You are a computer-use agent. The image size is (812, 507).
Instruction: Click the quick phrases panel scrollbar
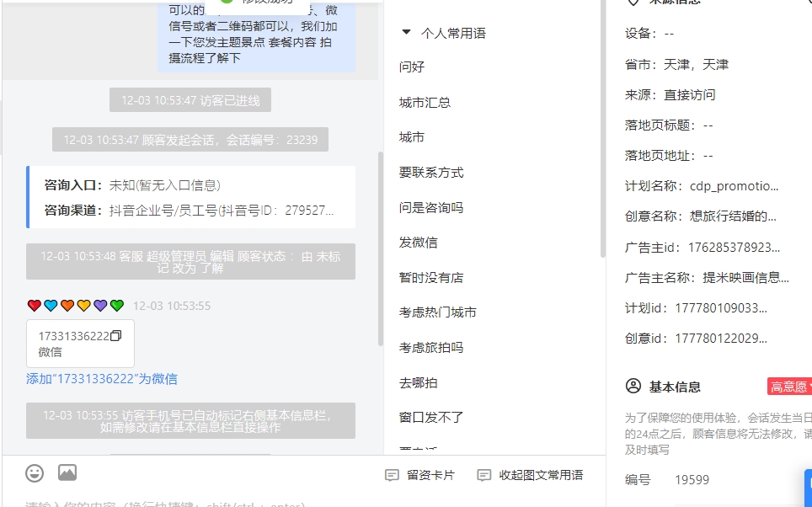[602, 130]
